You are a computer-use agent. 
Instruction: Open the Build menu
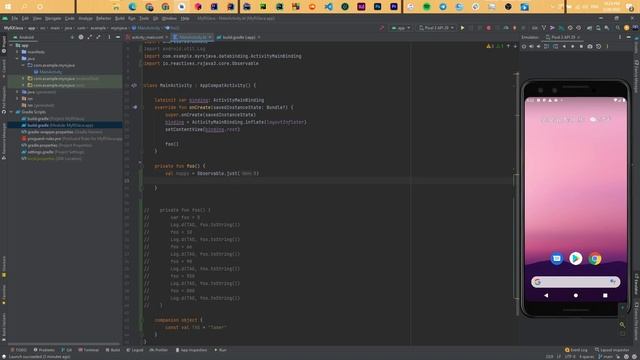coord(120,18)
